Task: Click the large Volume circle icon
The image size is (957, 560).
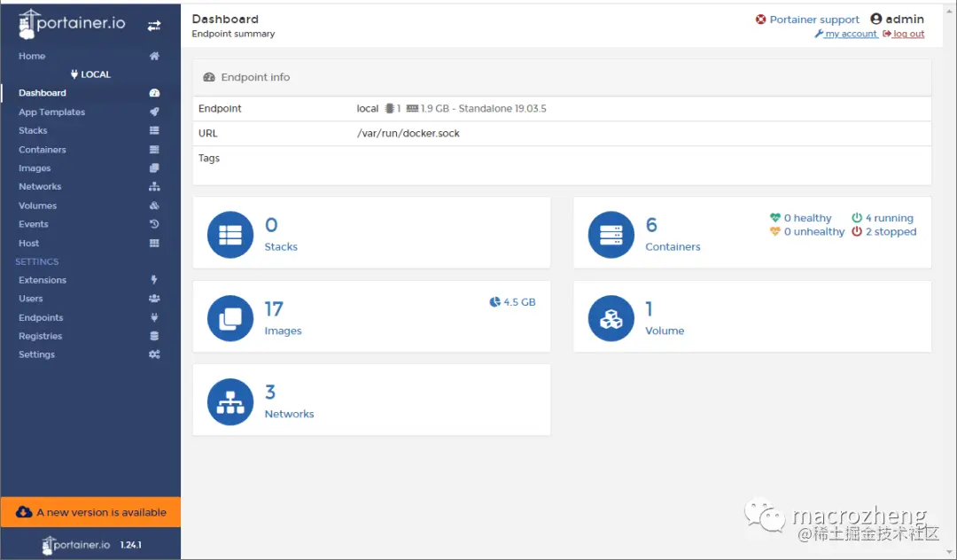Action: 611,318
